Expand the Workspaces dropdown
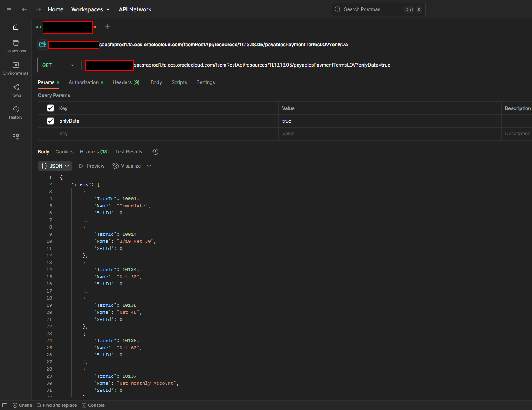This screenshot has width=532, height=410. 91,9
